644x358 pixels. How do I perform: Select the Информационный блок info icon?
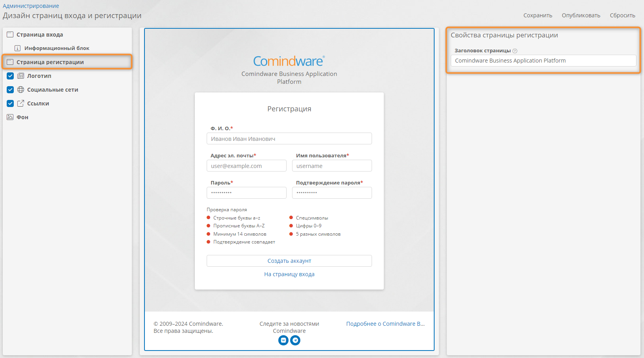coord(17,48)
